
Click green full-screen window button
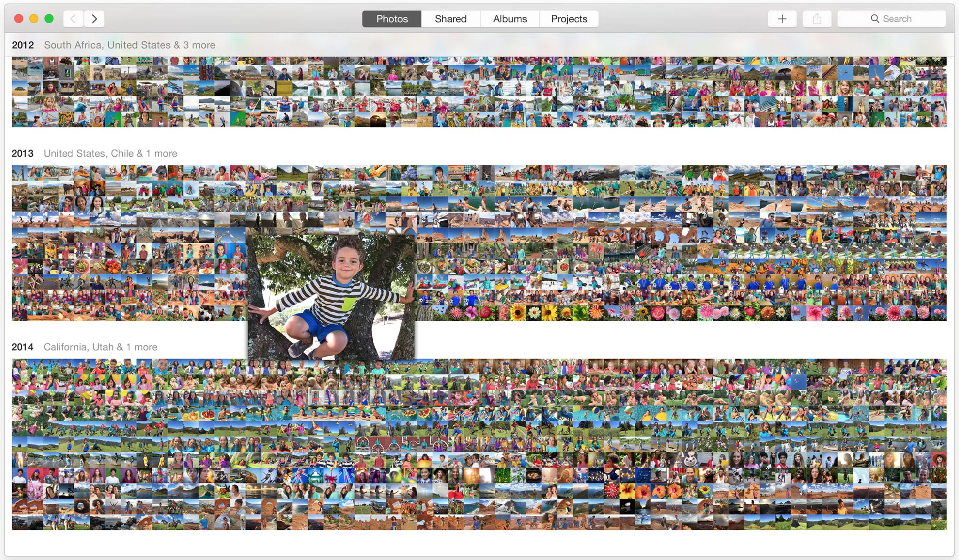[x=49, y=19]
